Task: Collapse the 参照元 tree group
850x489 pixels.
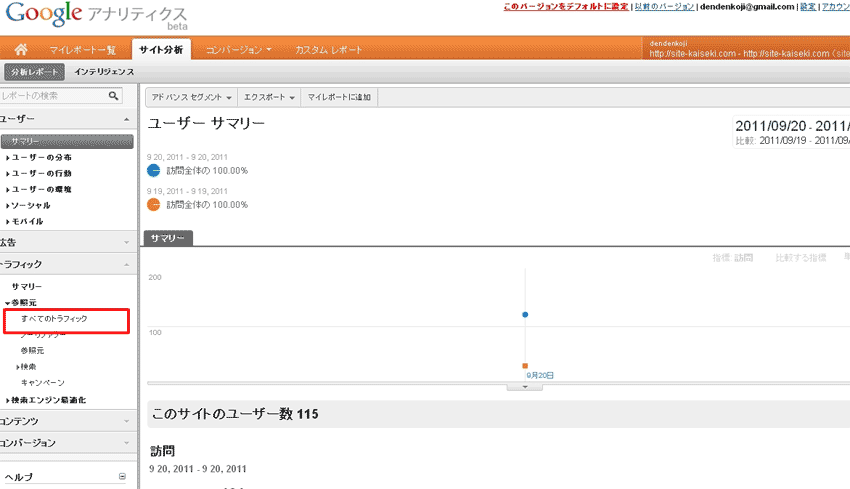Action: (x=21, y=303)
